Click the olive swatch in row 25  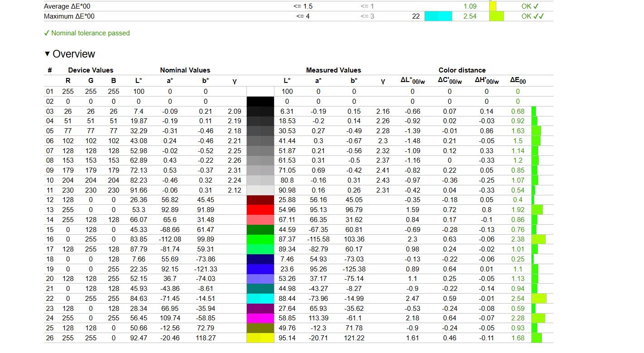pos(260,328)
